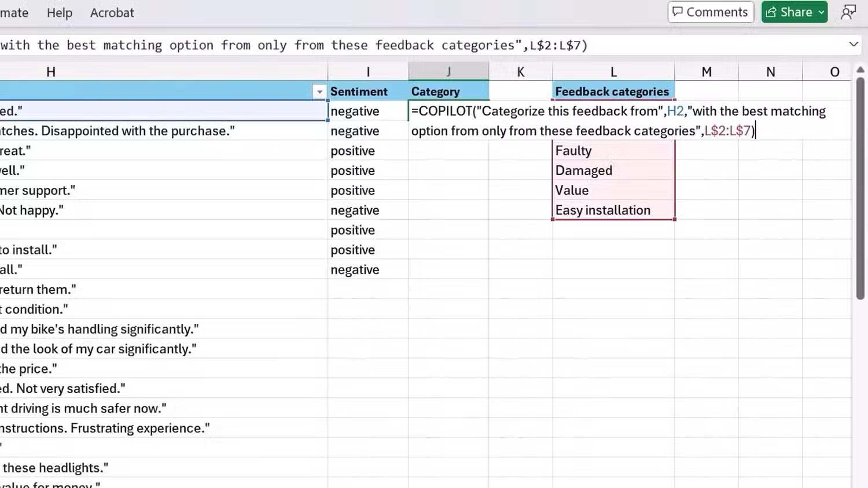868x488 pixels.
Task: Click inside the formula bar
Action: coord(347,45)
